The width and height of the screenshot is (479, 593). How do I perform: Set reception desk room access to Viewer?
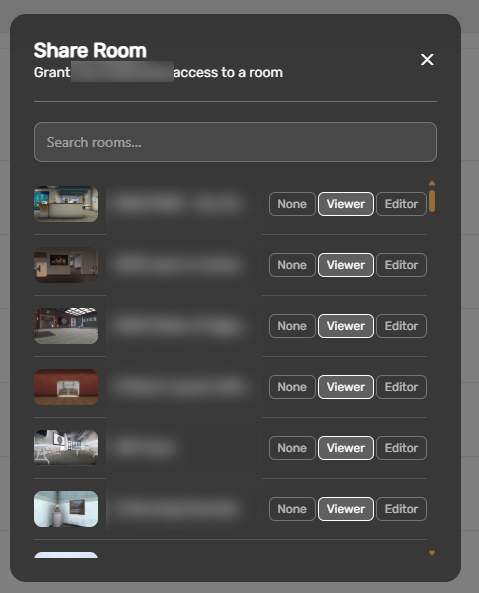346,204
